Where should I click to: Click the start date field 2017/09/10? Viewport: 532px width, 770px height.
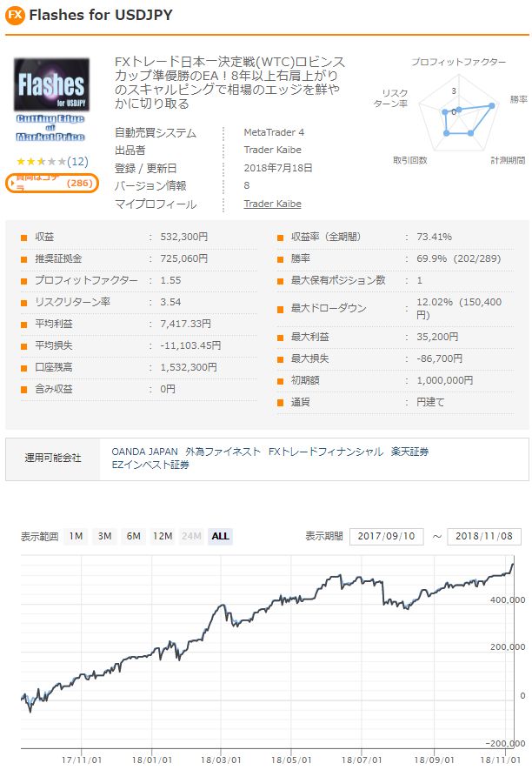tap(387, 536)
